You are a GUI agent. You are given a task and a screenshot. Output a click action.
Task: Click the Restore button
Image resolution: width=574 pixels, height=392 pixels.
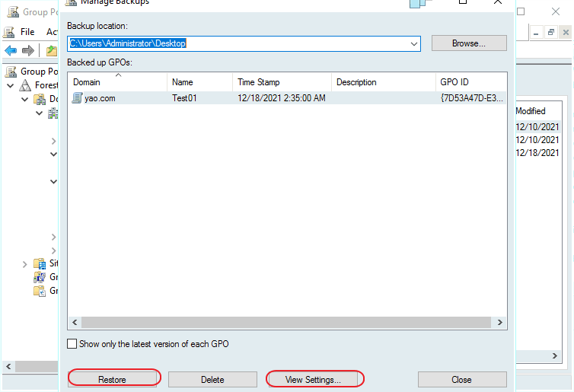click(x=112, y=379)
